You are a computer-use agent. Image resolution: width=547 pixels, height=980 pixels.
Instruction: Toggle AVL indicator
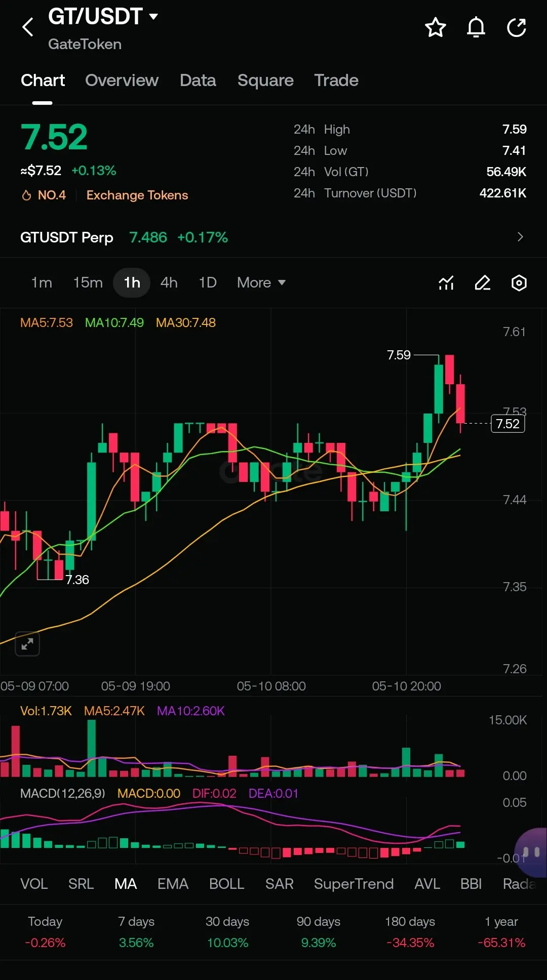tap(427, 884)
